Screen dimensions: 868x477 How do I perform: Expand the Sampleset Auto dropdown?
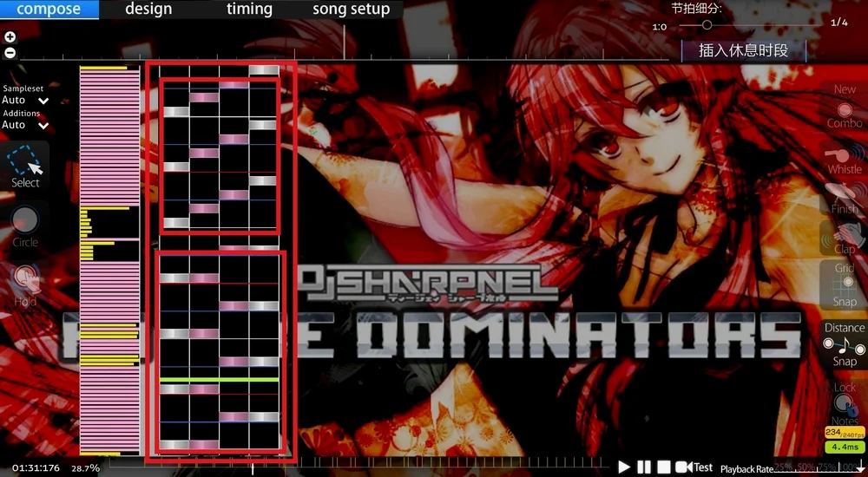click(25, 100)
